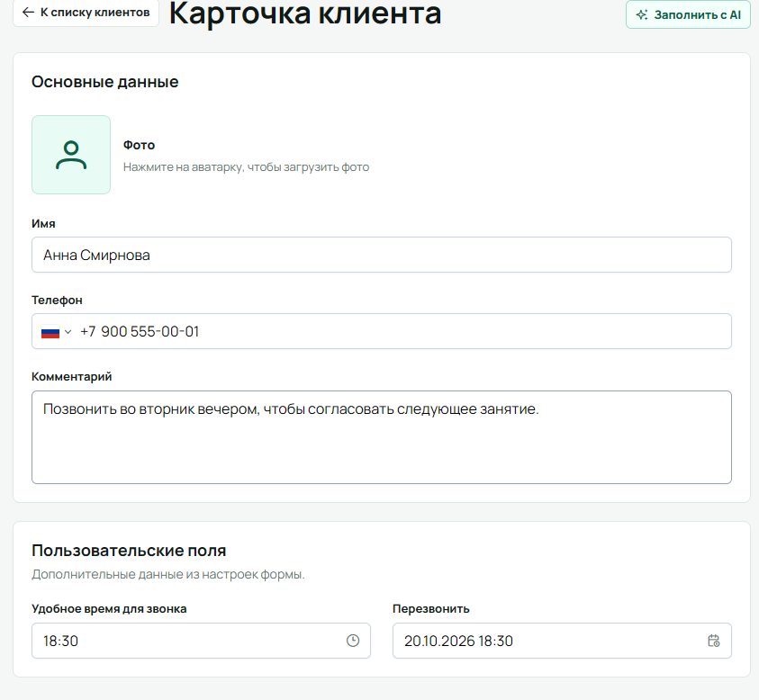Click the Основные данные section title
The image size is (759, 700).
[105, 82]
